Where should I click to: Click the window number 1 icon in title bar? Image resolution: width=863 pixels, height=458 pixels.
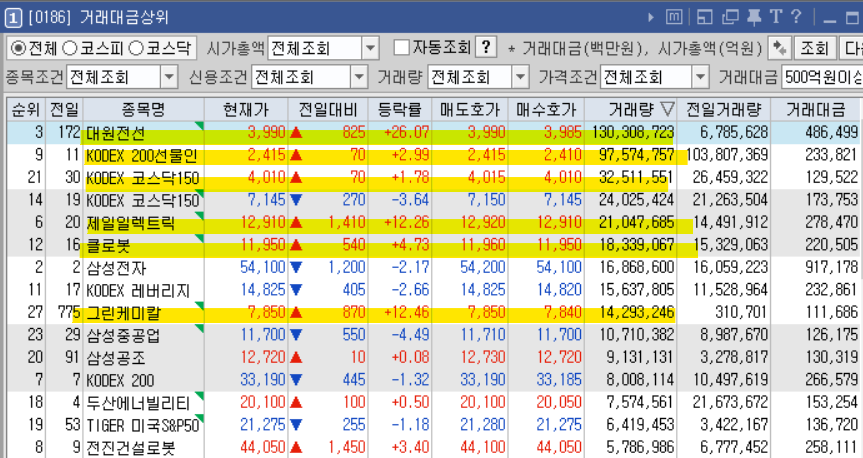13,18
